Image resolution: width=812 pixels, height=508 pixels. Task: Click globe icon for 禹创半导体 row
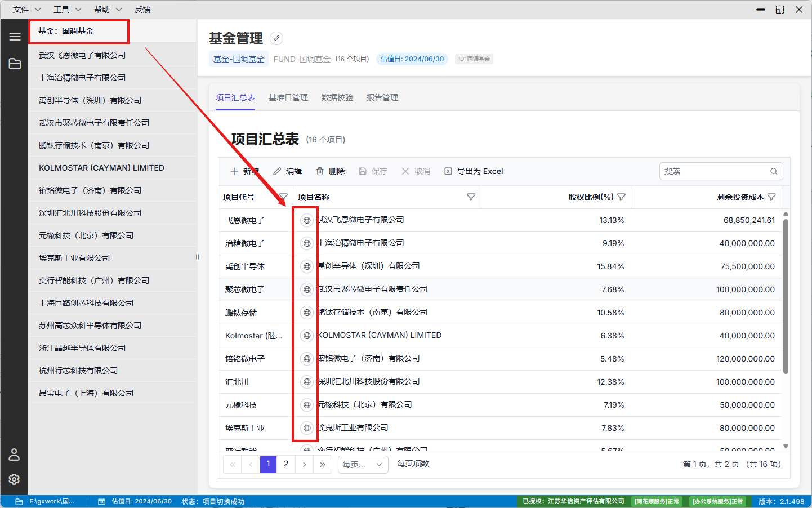tap(307, 266)
